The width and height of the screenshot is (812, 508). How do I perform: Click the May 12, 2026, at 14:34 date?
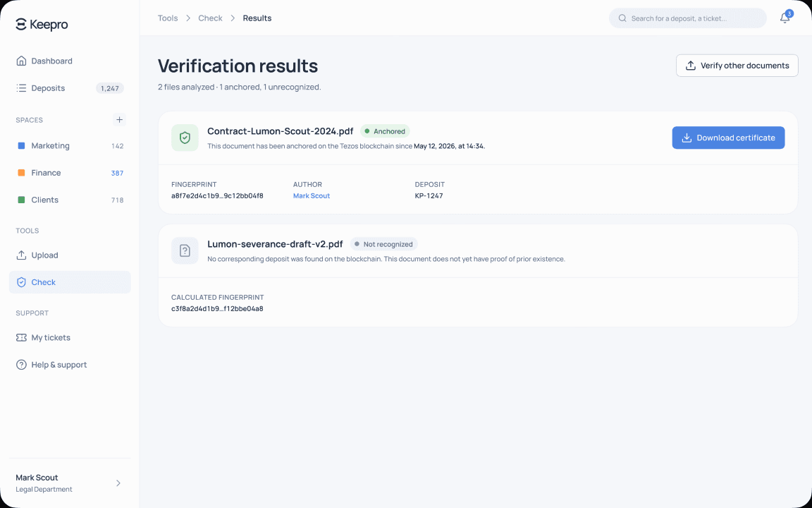pyautogui.click(x=449, y=146)
